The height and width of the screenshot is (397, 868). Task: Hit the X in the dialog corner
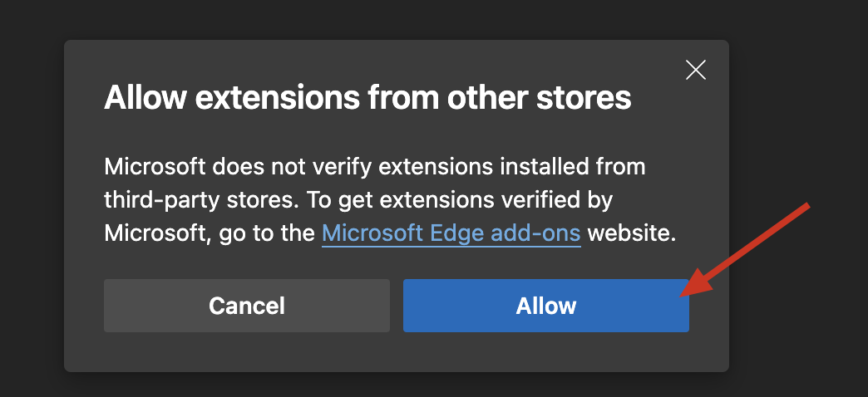(695, 71)
